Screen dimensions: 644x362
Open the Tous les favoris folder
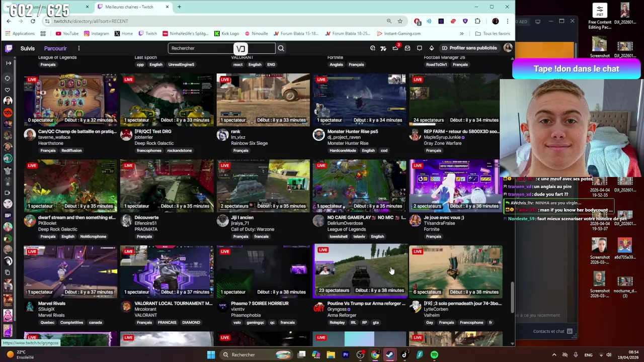pyautogui.click(x=493, y=34)
